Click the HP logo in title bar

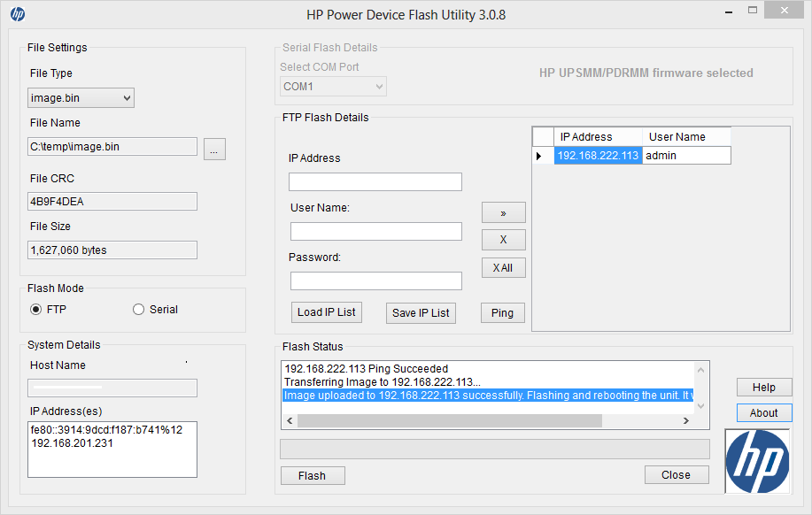(x=18, y=14)
